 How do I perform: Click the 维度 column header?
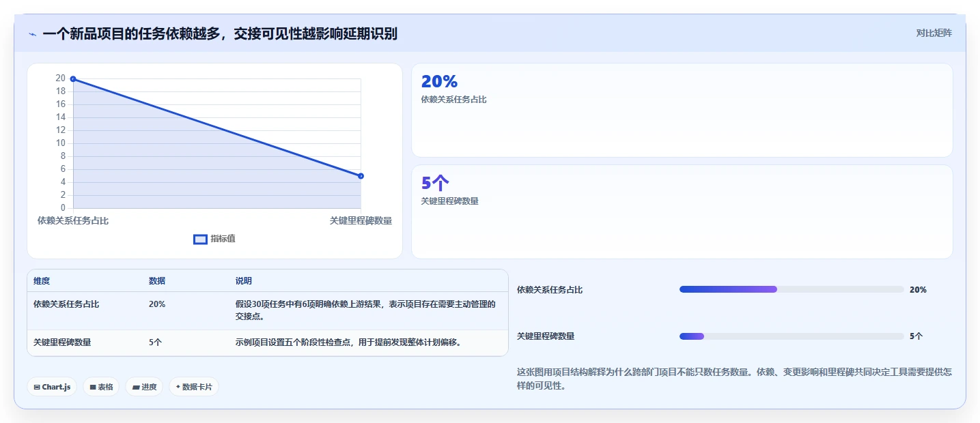click(x=42, y=281)
